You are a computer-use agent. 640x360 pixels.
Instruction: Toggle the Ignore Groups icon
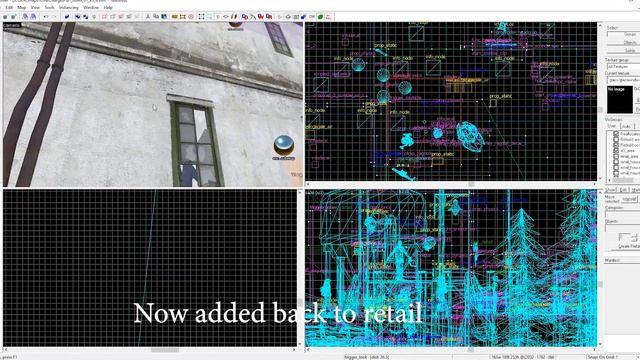[94, 17]
